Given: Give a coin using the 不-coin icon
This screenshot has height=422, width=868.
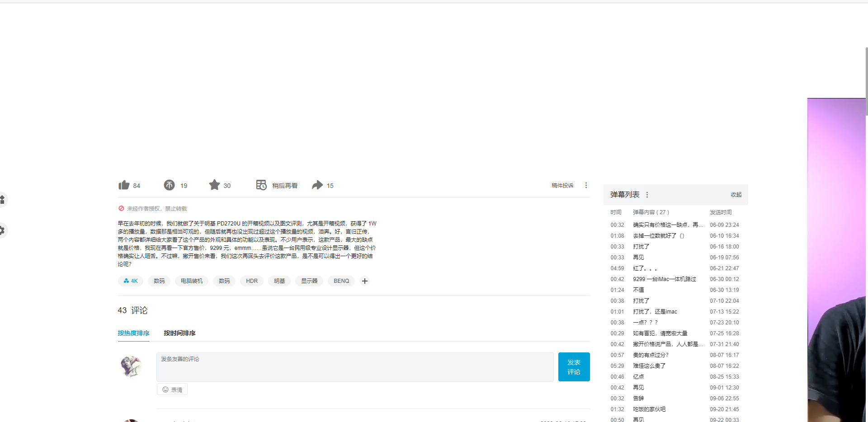Looking at the screenshot, I should [x=169, y=185].
